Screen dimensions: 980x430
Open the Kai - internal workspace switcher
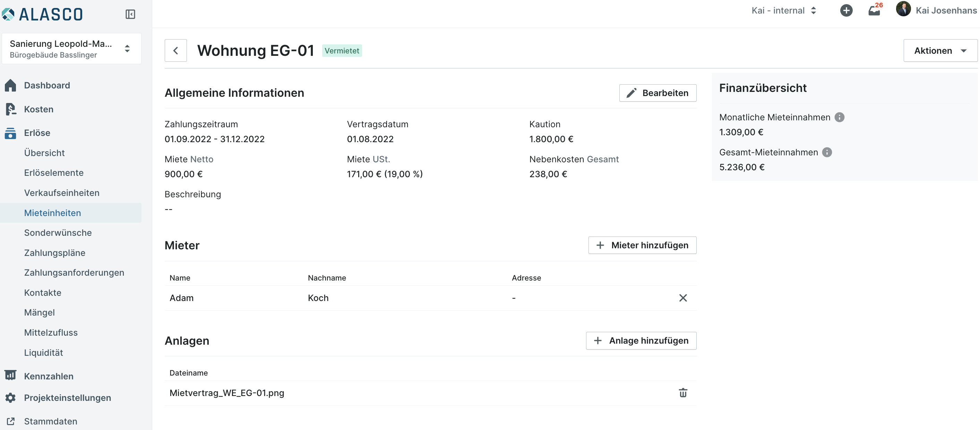point(784,11)
